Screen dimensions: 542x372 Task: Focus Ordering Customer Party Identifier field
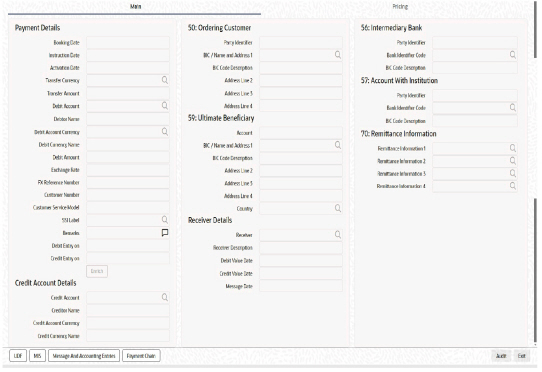pos(301,43)
